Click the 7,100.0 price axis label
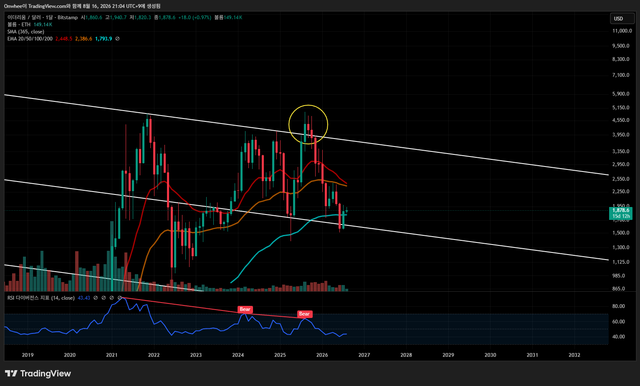This screenshot has width=640, height=386. point(621,75)
